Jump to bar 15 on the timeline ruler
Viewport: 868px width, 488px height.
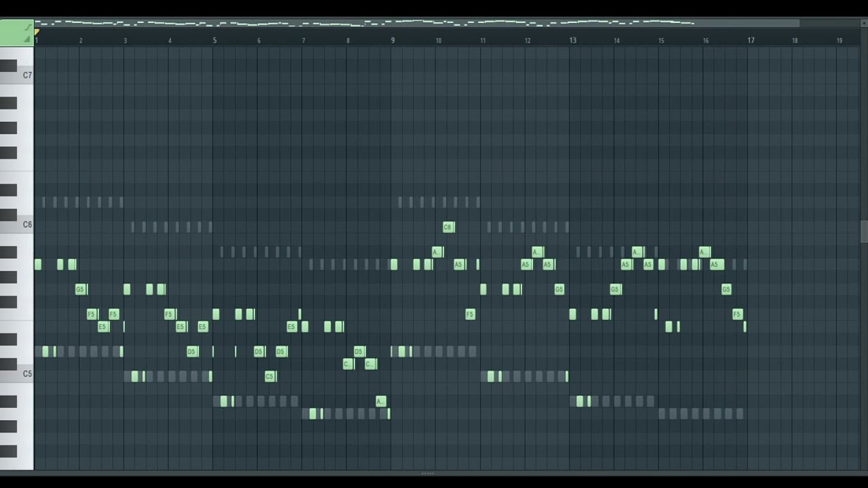(x=661, y=41)
